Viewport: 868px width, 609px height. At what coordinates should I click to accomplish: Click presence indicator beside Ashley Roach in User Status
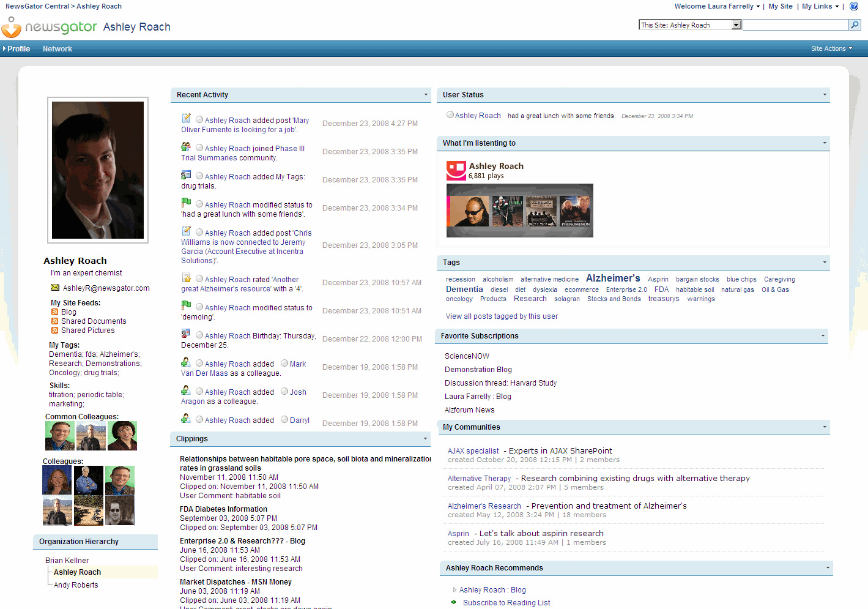pos(450,115)
